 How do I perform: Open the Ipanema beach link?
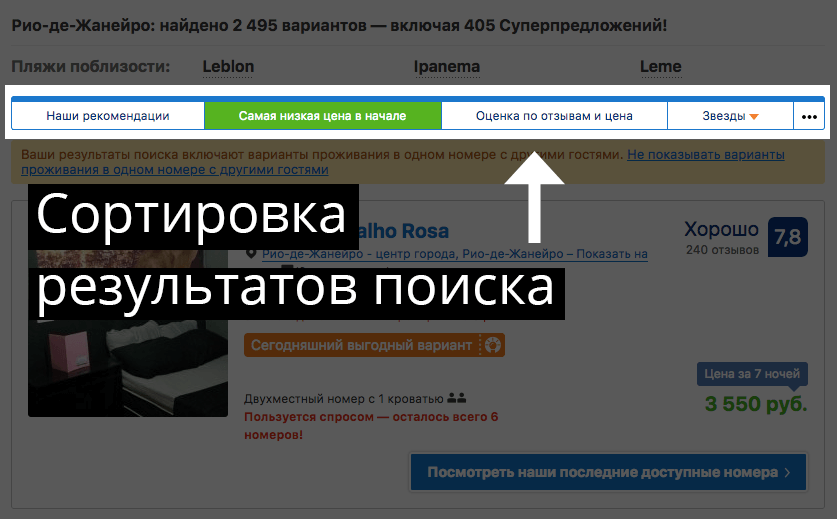pos(447,67)
